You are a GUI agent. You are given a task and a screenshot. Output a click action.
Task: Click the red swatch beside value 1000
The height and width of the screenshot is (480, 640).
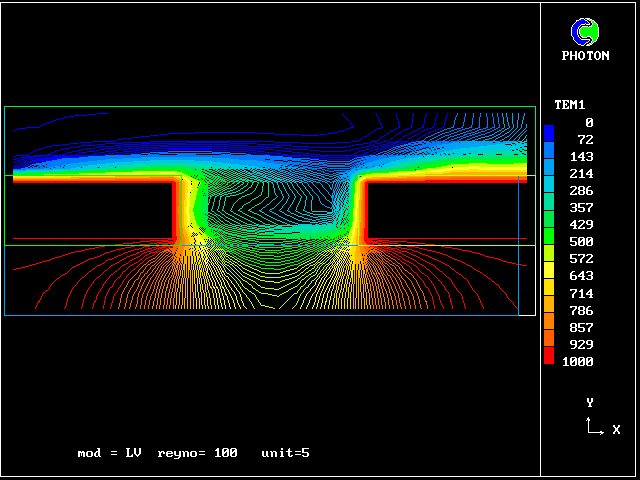coord(549,358)
